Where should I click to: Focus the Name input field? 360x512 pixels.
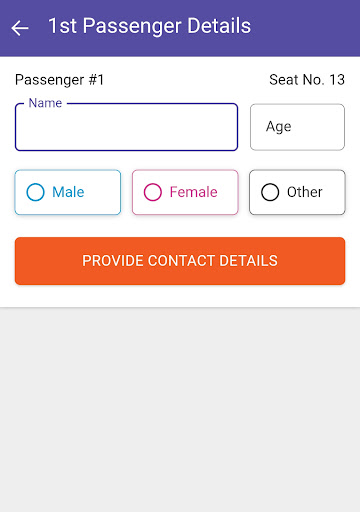[x=126, y=127]
